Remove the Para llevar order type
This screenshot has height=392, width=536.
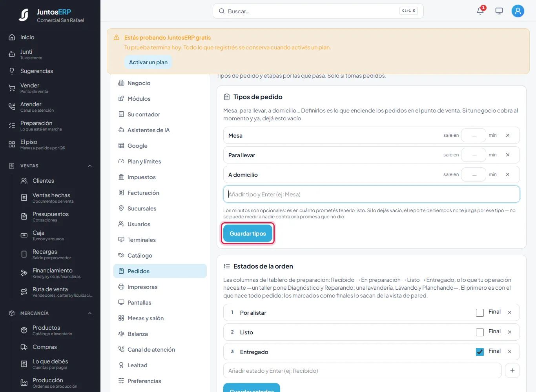pos(508,155)
